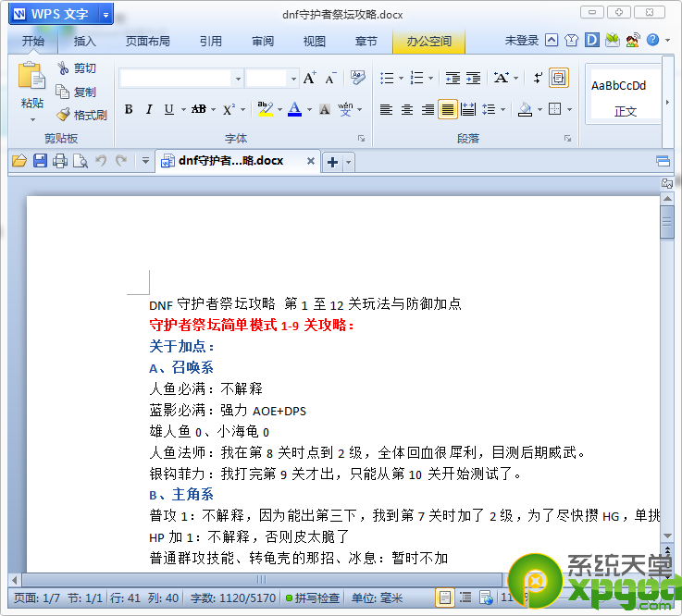Viewport: 682px width, 616px height.
Task: Cut selection with the scissors icon
Action: point(77,68)
